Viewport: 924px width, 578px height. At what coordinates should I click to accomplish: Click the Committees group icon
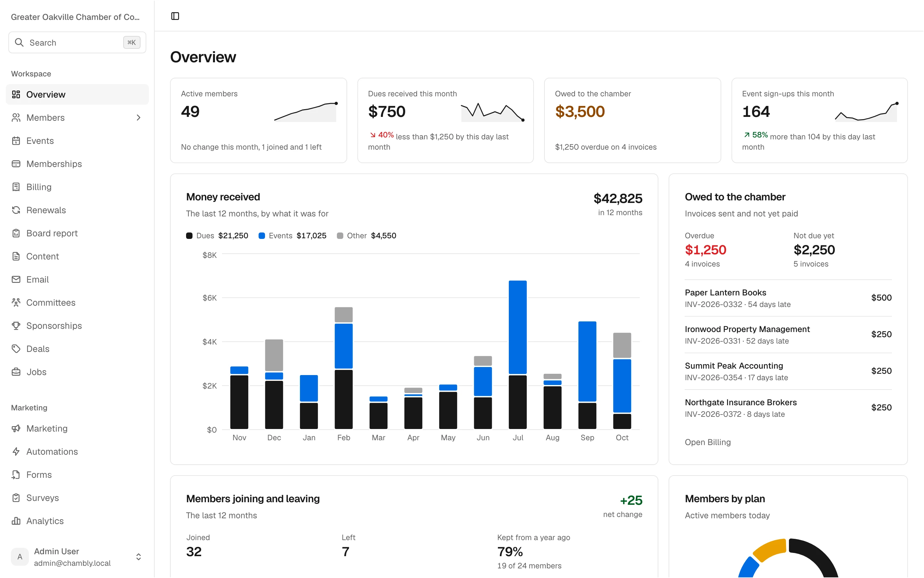pos(16,303)
